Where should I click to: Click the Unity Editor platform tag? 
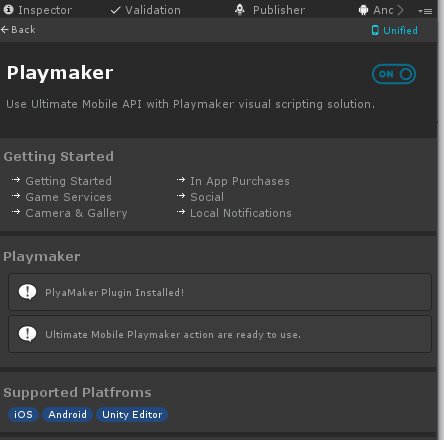[x=132, y=414]
